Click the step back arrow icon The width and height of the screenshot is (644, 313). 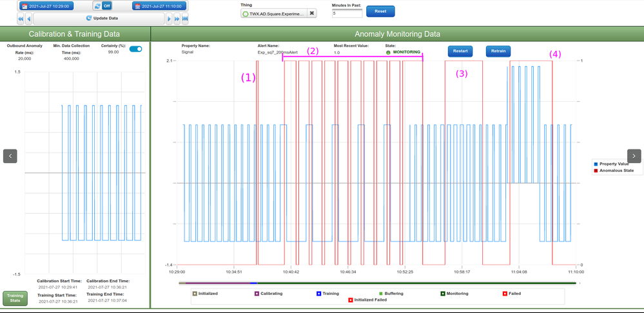pyautogui.click(x=29, y=19)
